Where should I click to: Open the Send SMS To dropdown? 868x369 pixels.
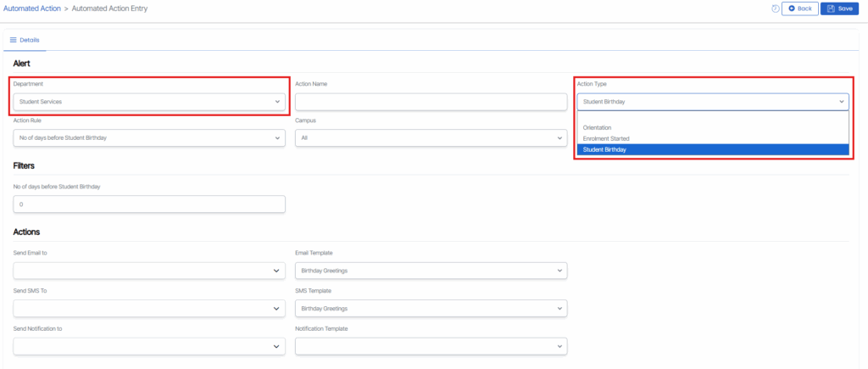click(x=149, y=308)
